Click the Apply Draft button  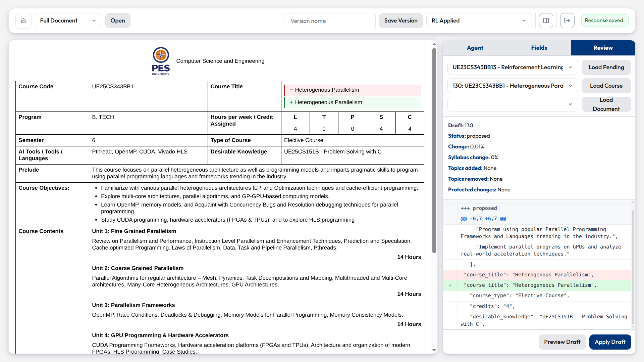click(x=610, y=342)
